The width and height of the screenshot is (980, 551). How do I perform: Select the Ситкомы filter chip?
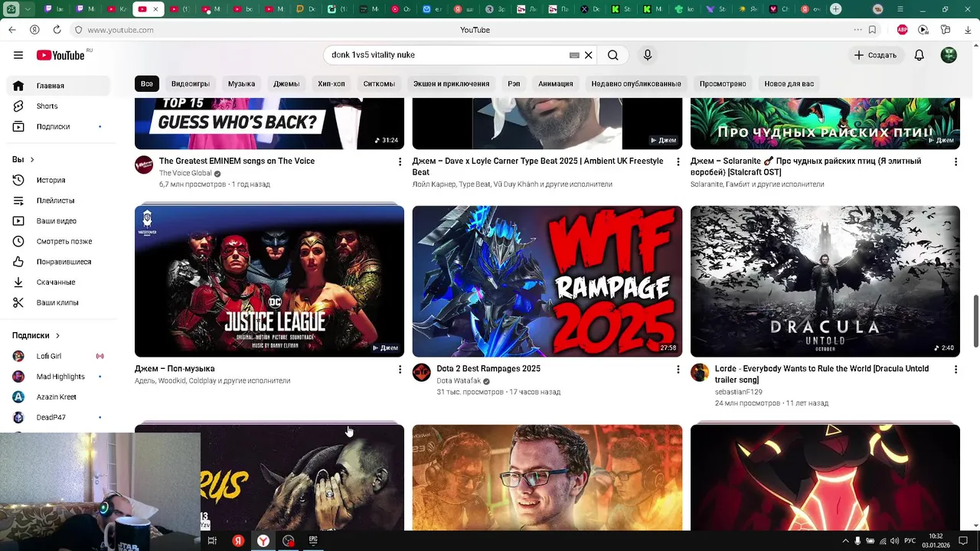point(379,83)
